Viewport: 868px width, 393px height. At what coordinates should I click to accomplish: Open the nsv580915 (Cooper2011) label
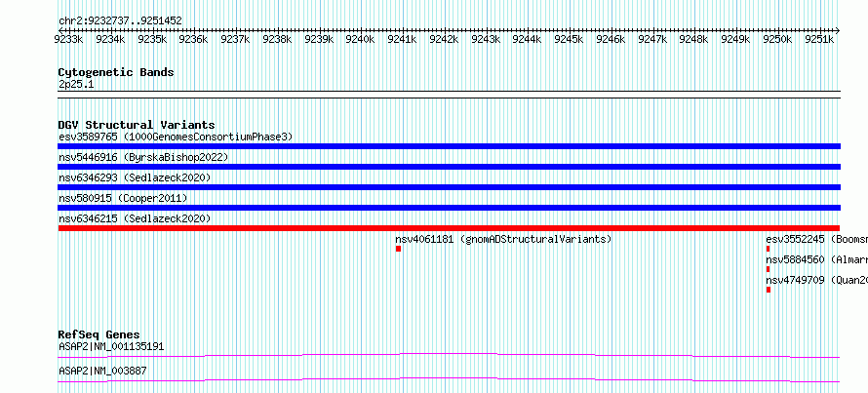pos(123,198)
